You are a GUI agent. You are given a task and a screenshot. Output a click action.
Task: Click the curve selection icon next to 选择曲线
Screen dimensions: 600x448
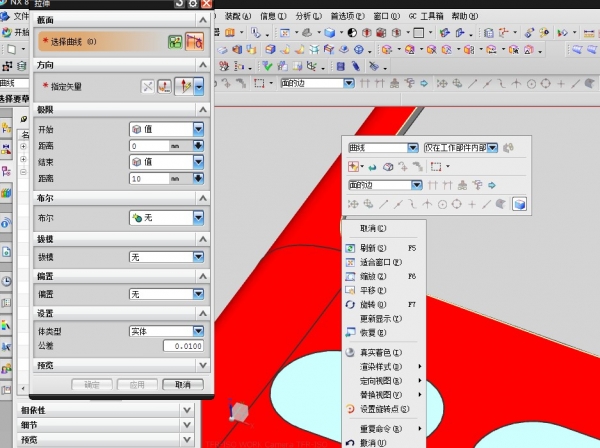(194, 42)
